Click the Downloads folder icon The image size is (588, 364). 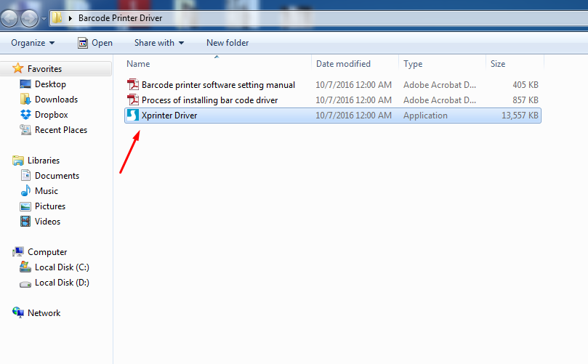click(25, 100)
